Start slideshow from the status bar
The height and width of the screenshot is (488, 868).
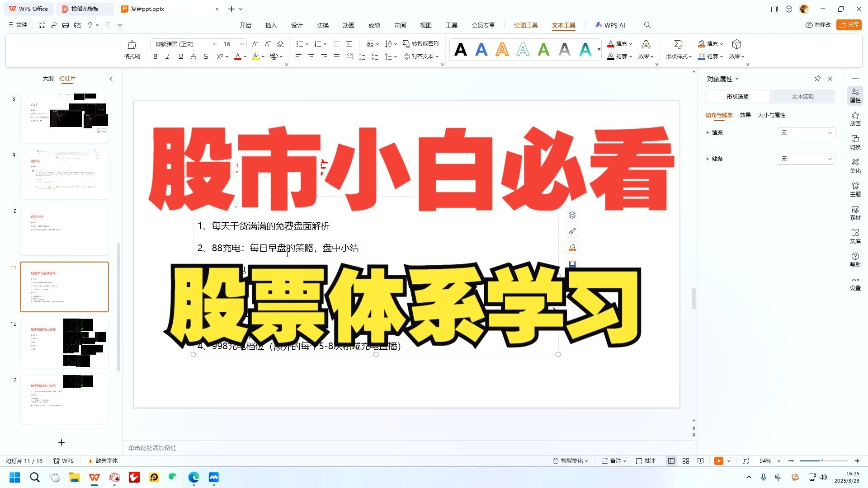point(720,460)
